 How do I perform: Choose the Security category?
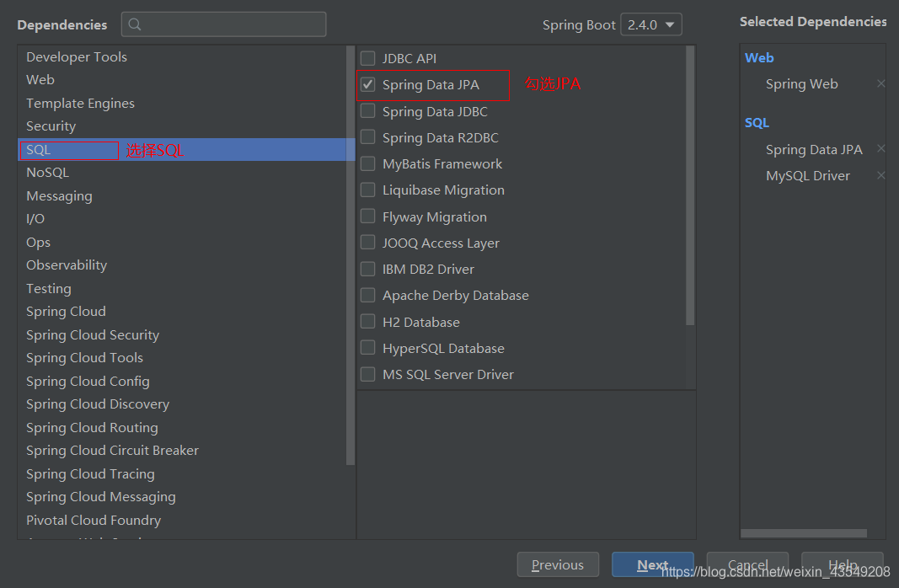[182, 126]
